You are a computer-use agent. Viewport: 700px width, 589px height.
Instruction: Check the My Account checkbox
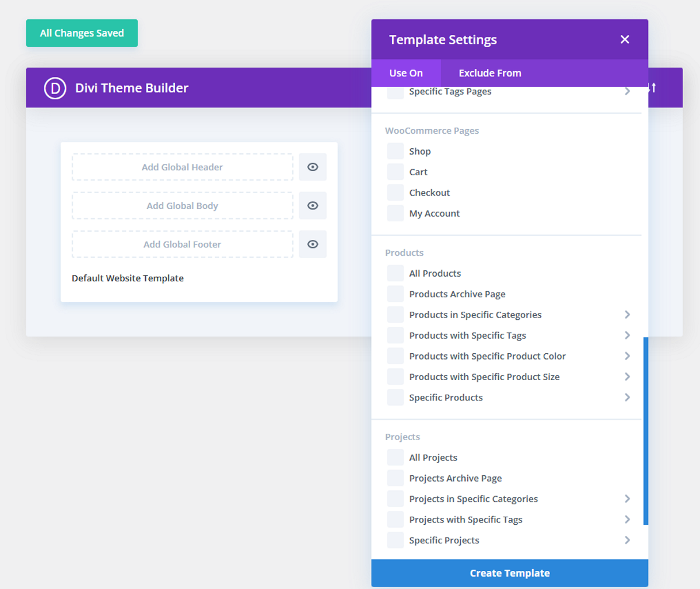(x=395, y=213)
